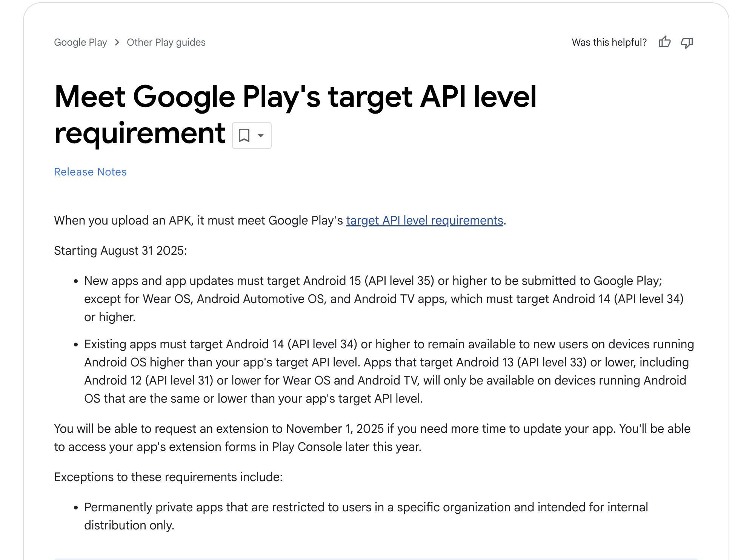Open the Google Play breadcrumb link
738x560 pixels.
(80, 42)
